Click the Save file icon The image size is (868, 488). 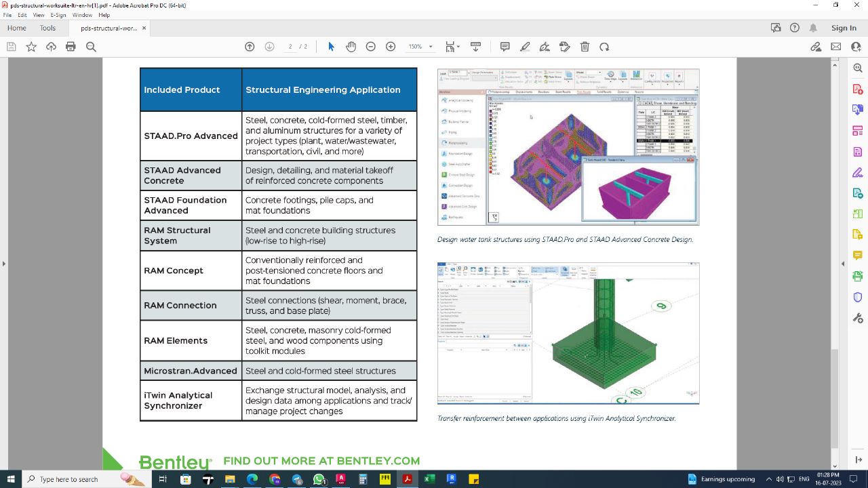pos(11,47)
